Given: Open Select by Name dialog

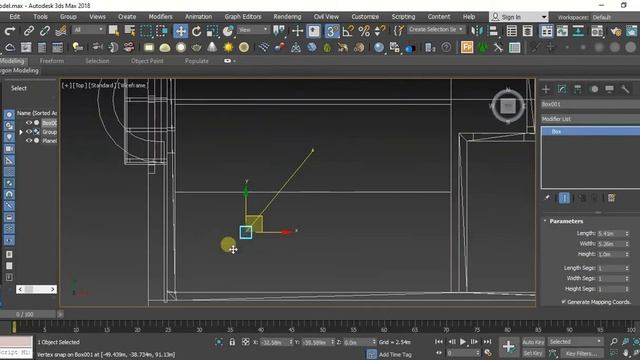Looking at the screenshot, I should point(130,31).
